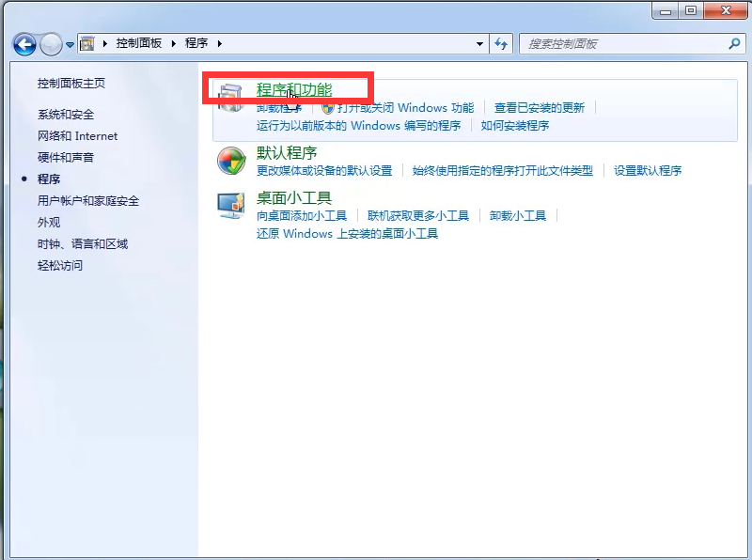The width and height of the screenshot is (752, 560).
Task: Click the Control Panel icon in address bar
Action: [x=86, y=43]
